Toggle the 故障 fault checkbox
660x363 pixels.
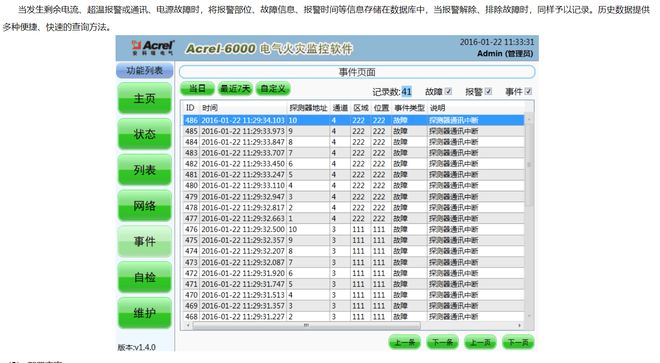pos(448,91)
